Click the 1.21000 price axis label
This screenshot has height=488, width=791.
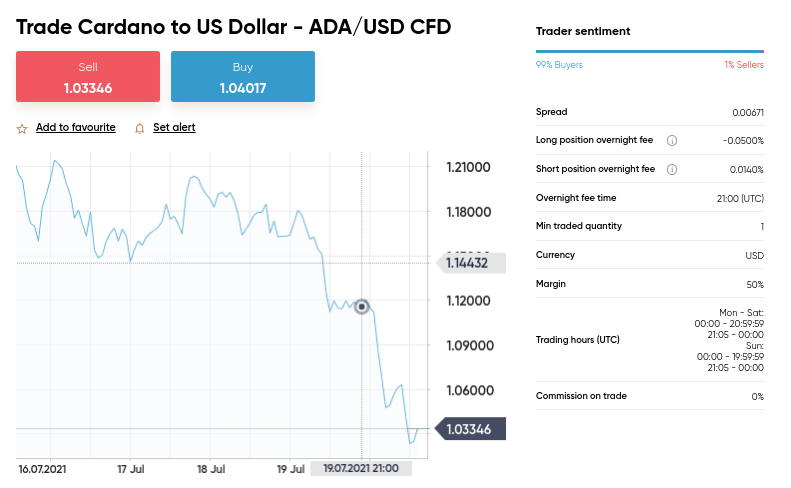point(468,167)
